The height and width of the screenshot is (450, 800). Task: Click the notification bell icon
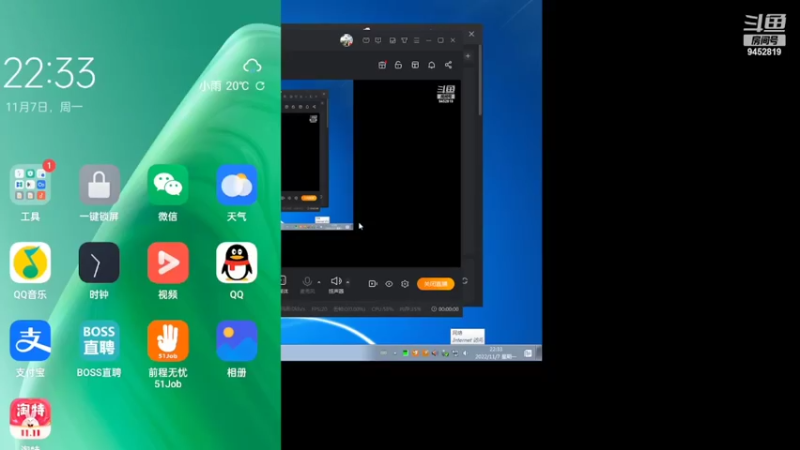tap(432, 65)
